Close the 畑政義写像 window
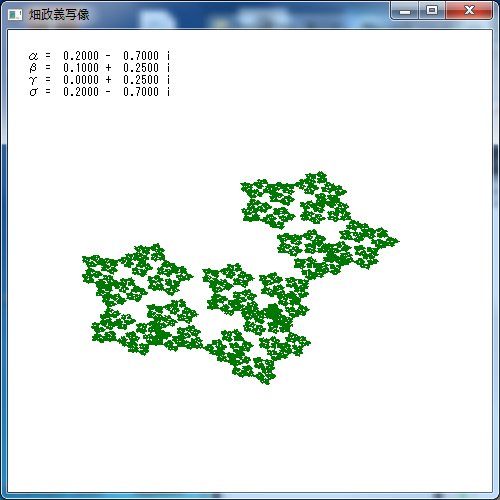This screenshot has height=500, width=500. pyautogui.click(x=469, y=11)
